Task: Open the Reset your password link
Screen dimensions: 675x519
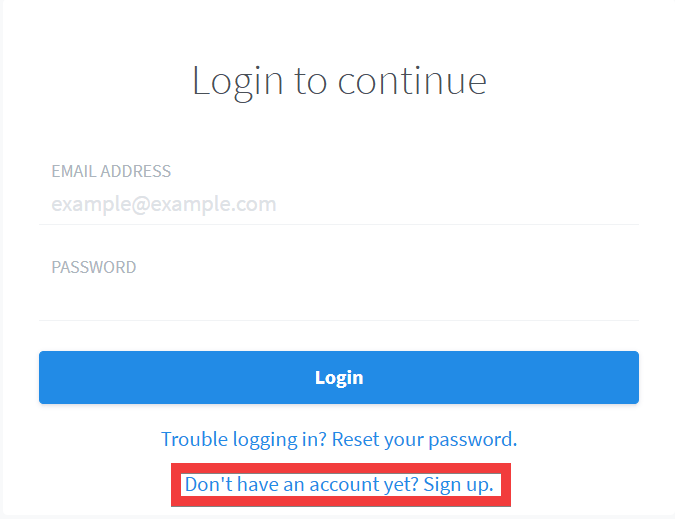Action: pos(424,439)
